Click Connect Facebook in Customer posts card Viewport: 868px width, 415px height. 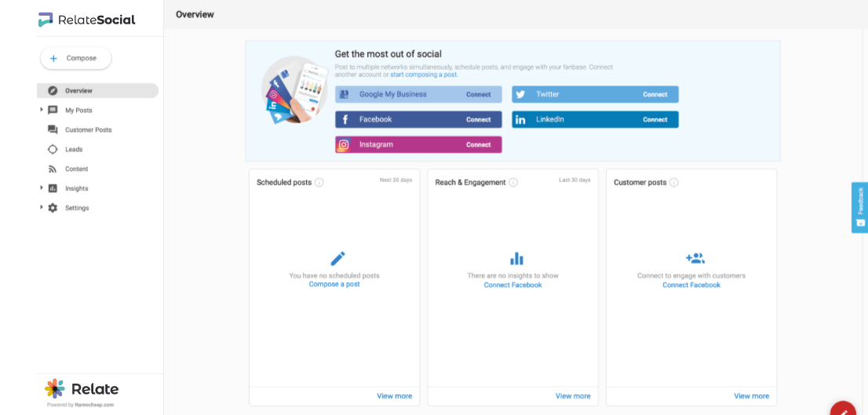click(691, 285)
